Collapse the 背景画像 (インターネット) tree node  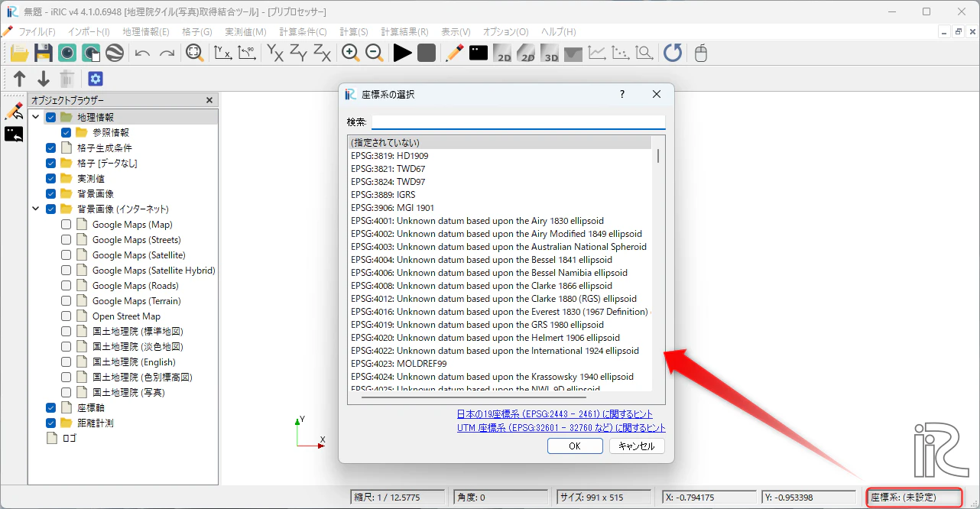(36, 209)
